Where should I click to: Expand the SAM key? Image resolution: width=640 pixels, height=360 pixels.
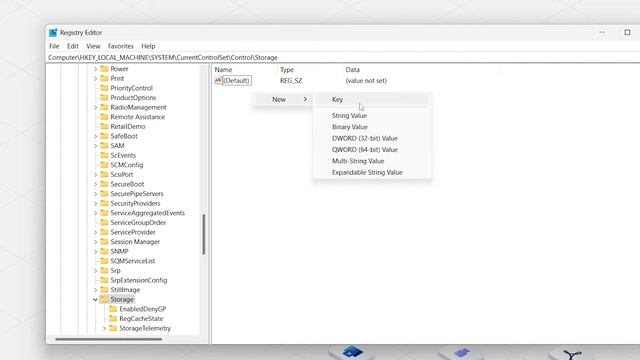point(96,146)
